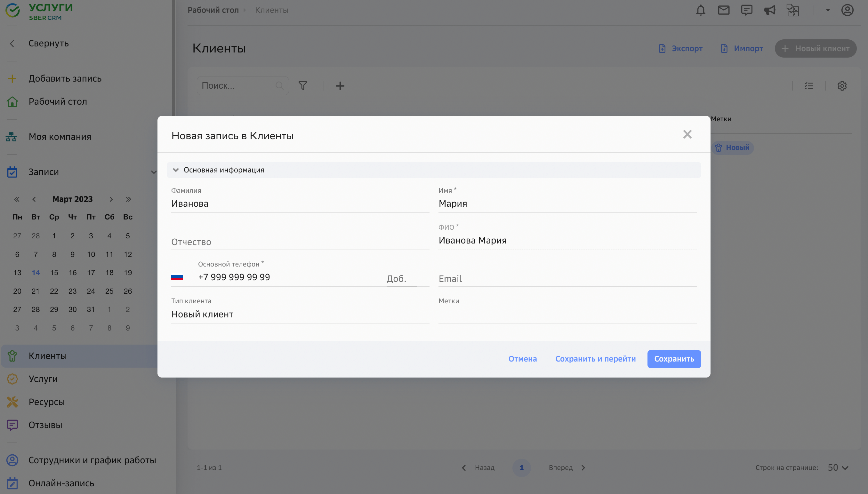Click Рабочий стол breadcrumb
The image size is (868, 494).
213,10
